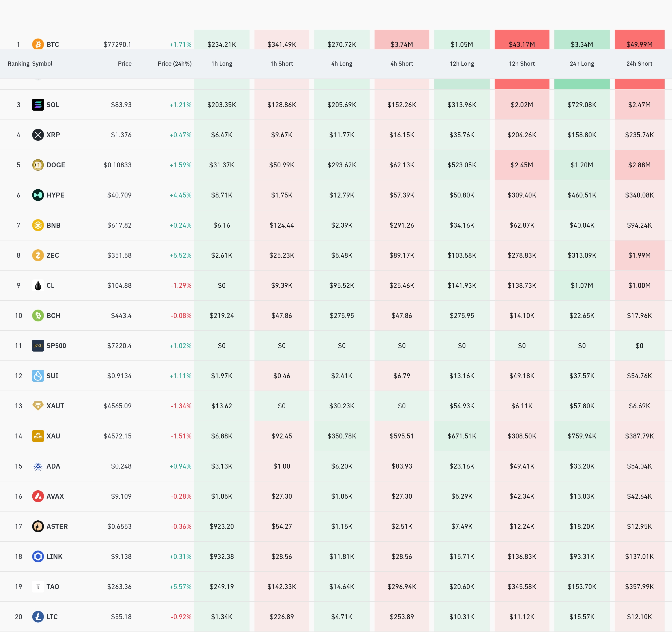Click the Cardano ADA icon

(38, 466)
